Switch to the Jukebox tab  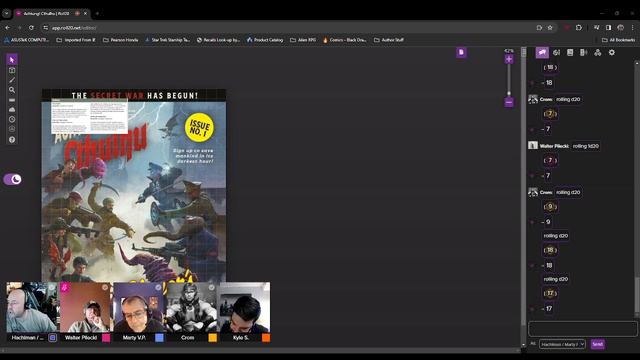point(584,53)
